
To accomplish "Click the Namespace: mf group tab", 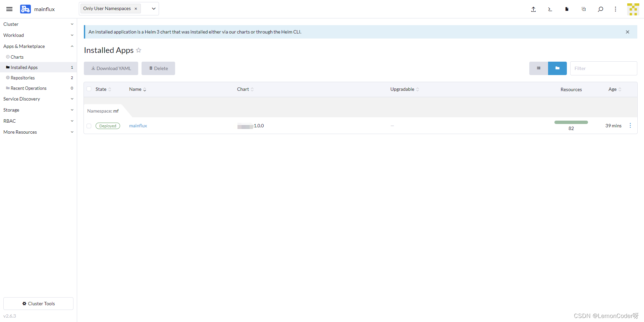I will [103, 111].
